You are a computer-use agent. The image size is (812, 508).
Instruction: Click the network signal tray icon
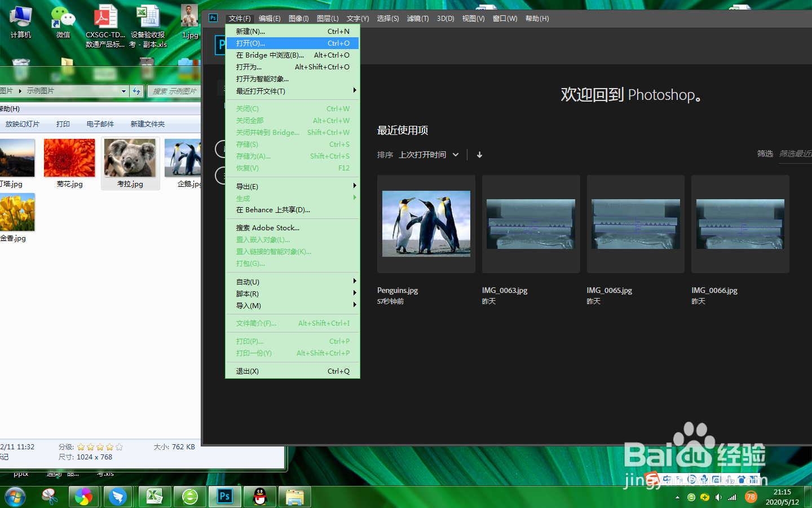(x=732, y=497)
